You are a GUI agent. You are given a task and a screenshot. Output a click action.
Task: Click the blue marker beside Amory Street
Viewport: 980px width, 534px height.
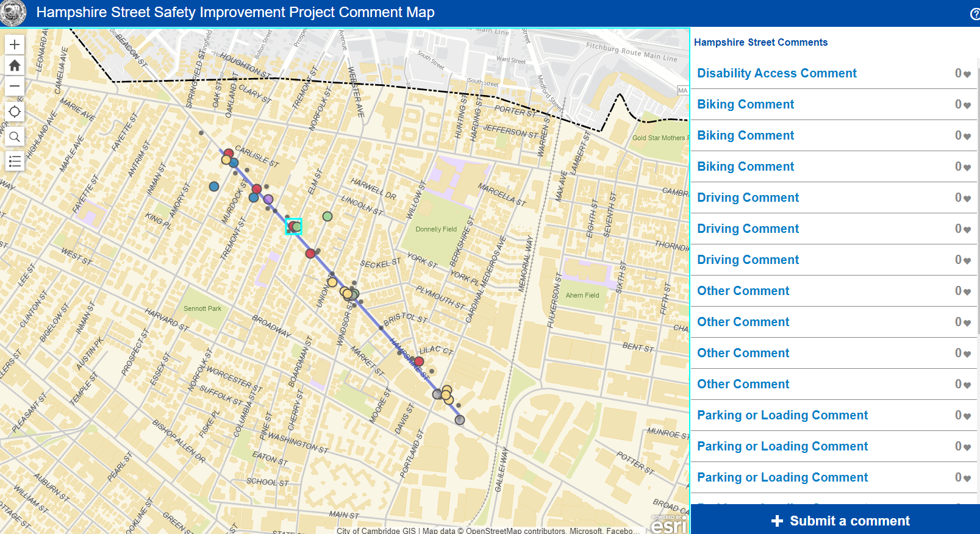click(214, 187)
